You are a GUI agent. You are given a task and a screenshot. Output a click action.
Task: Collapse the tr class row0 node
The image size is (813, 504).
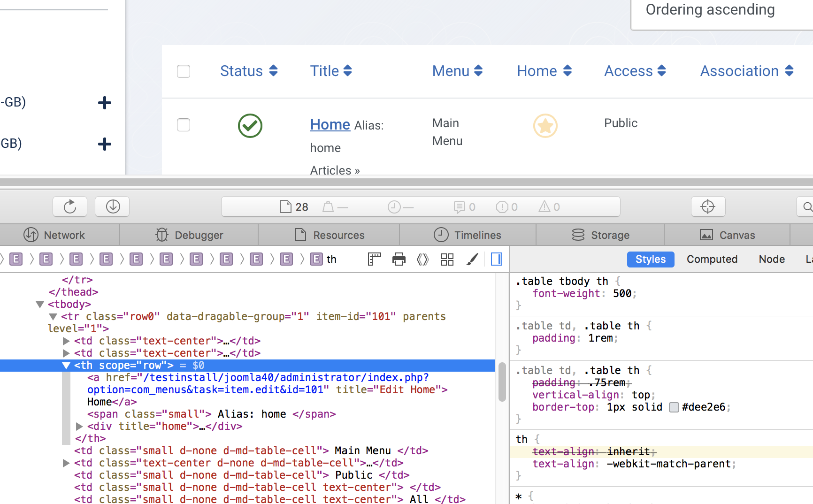pyautogui.click(x=53, y=317)
